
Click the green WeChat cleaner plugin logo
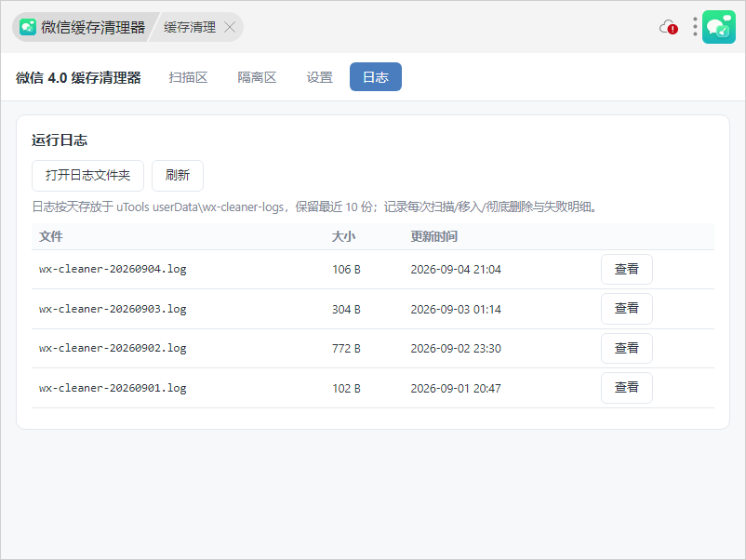click(x=719, y=27)
